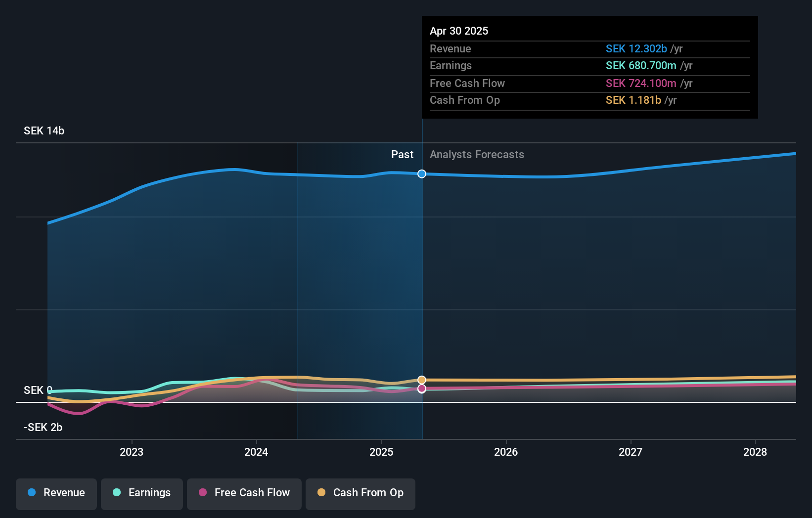
Task: Click the SEK 680.700m earnings value
Action: (641, 65)
